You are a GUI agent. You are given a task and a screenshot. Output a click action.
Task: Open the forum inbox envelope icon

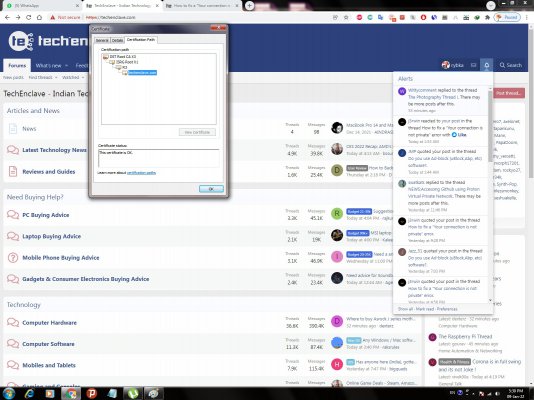[473, 65]
